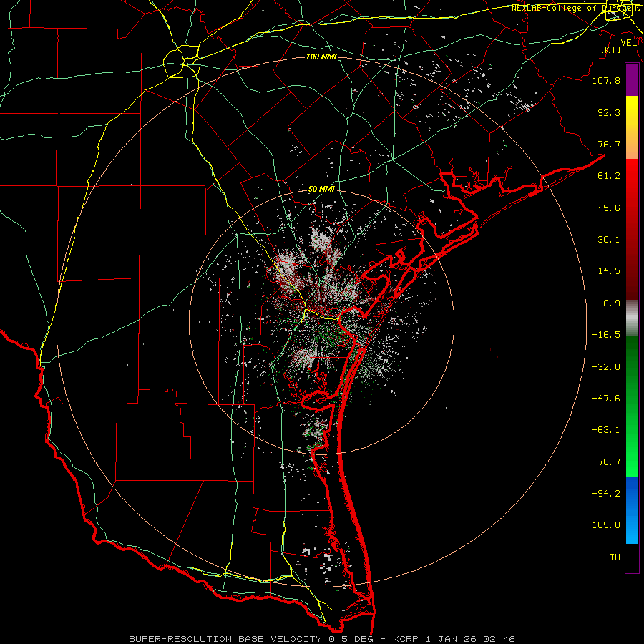This screenshot has width=644, height=644.
Task: Click the -78.7 velocity scale value
Action: (x=606, y=462)
